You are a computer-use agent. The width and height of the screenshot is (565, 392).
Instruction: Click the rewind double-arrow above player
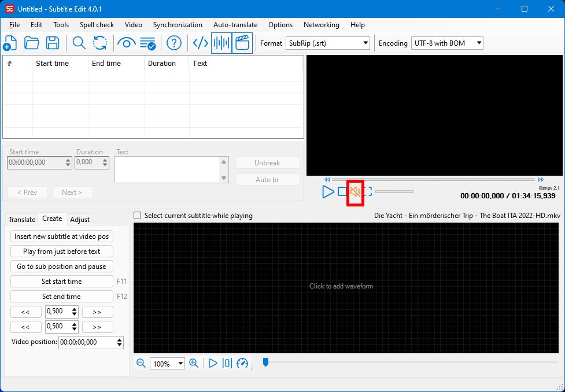click(327, 179)
